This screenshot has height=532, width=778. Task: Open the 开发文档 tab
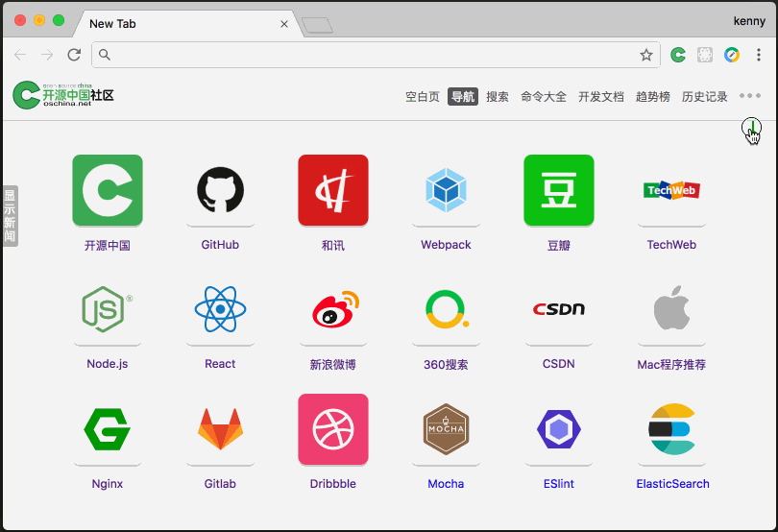601,96
